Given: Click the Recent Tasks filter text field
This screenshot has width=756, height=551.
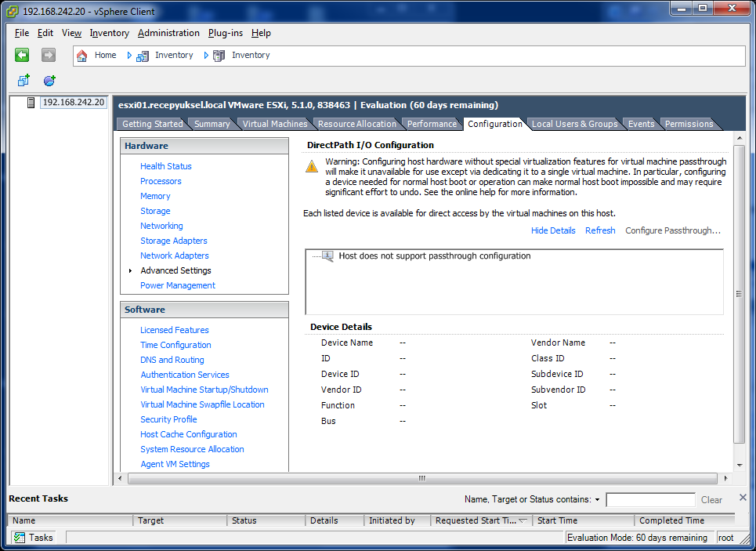Looking at the screenshot, I should click(650, 500).
